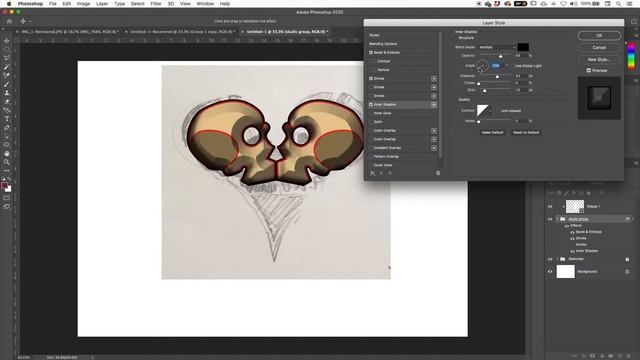The width and height of the screenshot is (640, 360).
Task: Open macOS Spotlight search icon
Action: 619,4
